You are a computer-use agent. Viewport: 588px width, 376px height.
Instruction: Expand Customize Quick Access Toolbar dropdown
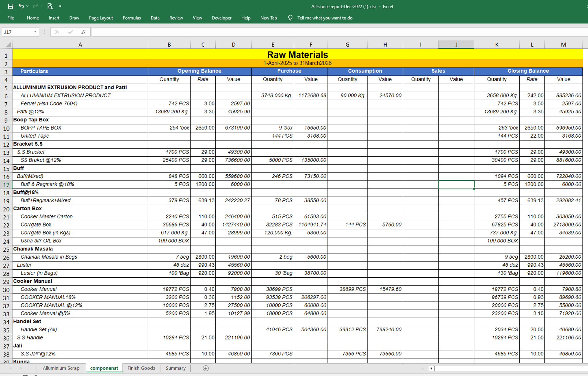coord(60,6)
